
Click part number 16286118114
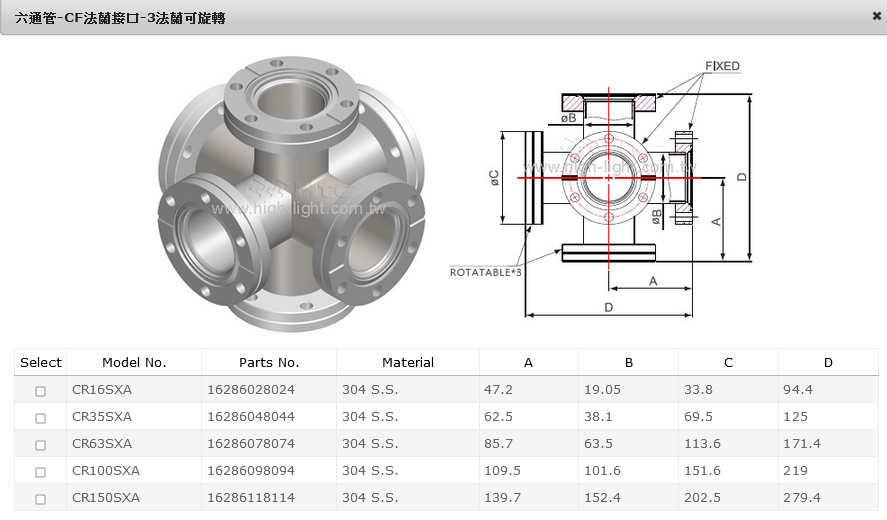click(251, 498)
